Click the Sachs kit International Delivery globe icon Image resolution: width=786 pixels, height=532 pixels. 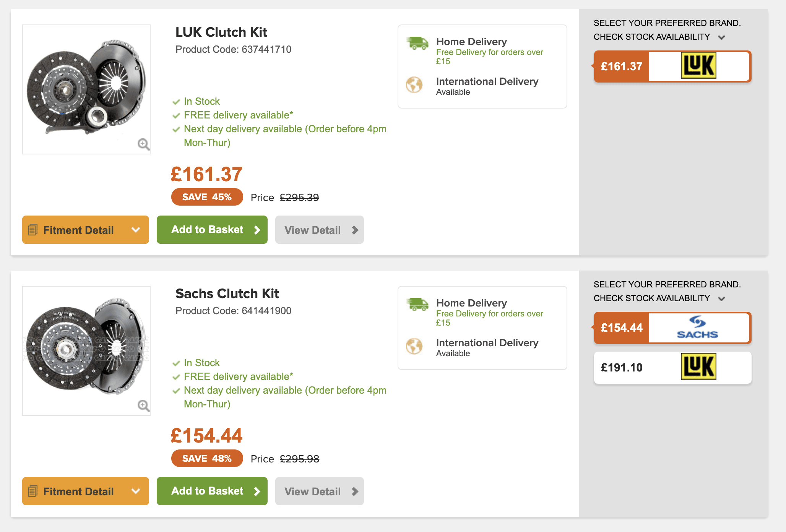[x=414, y=346]
